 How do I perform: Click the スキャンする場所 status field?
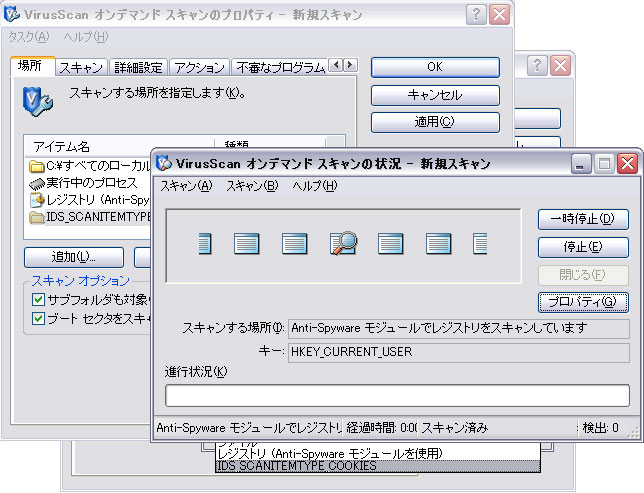pyautogui.click(x=459, y=329)
